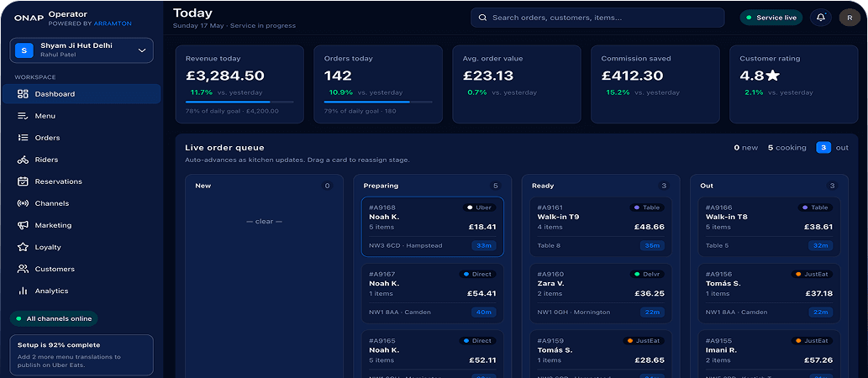
Task: Open the Orders section
Action: pos(82,138)
